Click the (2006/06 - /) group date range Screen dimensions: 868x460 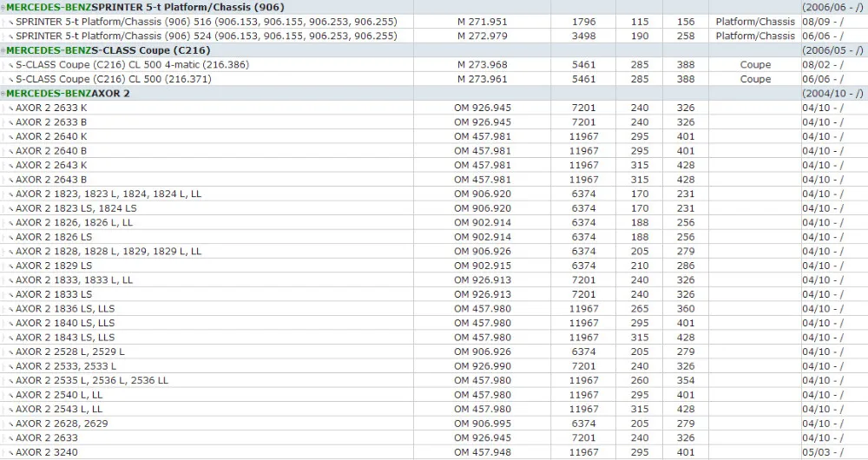[x=832, y=7]
